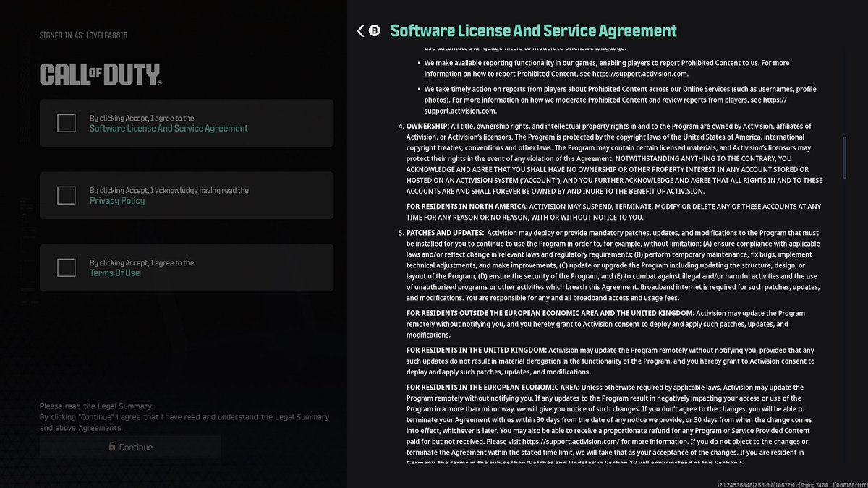Click the 'Software License And Service Agreement' heading
The height and width of the screenshot is (488, 868).
point(534,30)
